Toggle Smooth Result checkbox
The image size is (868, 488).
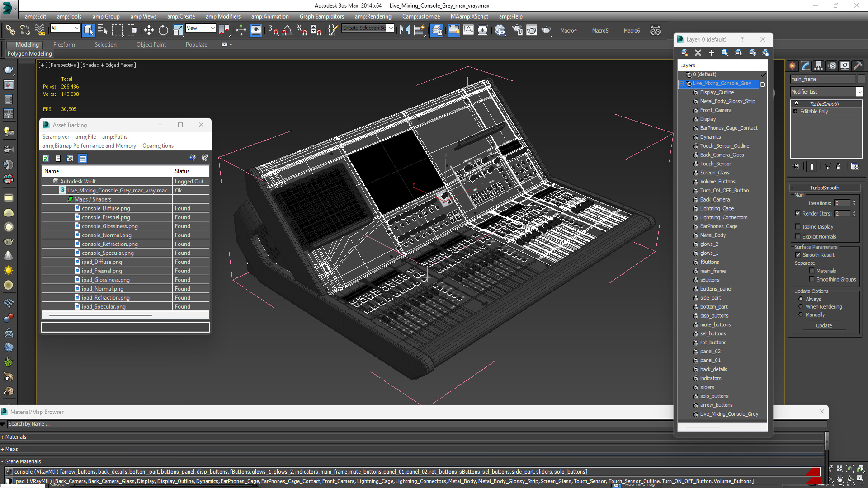coord(798,255)
